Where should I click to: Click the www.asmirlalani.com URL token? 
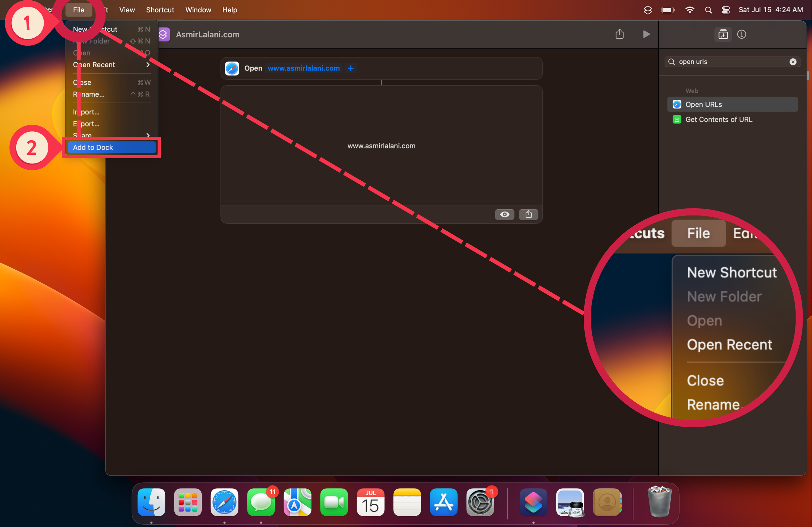point(303,68)
